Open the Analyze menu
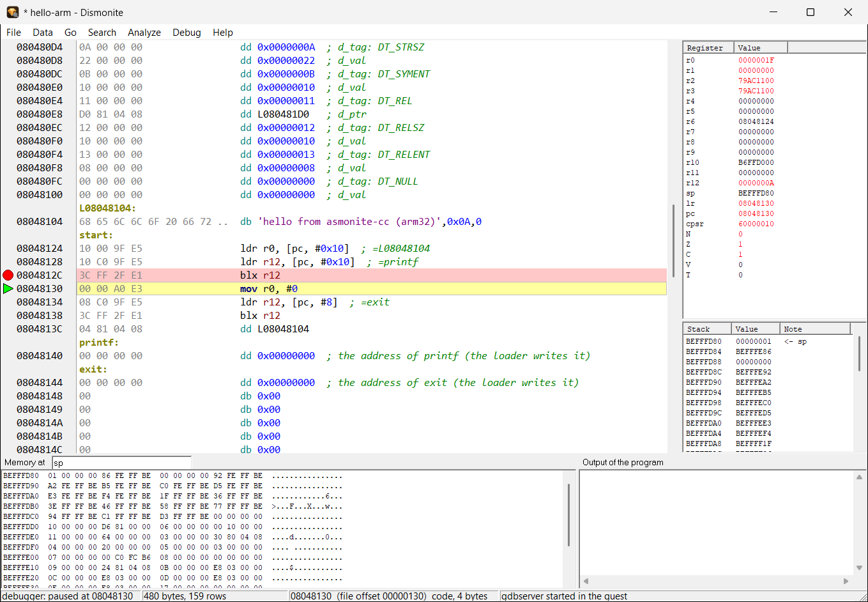 coord(144,33)
